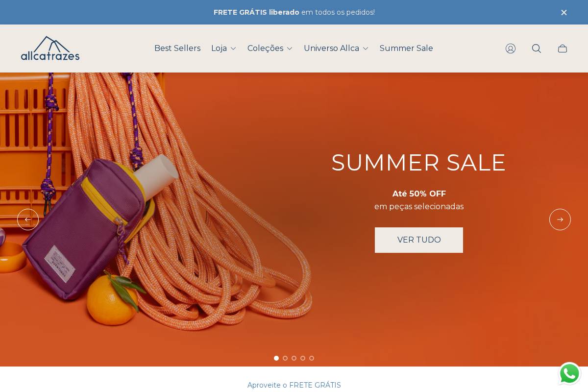
Task: Open WhatsApp chat bubble
Action: [569, 374]
